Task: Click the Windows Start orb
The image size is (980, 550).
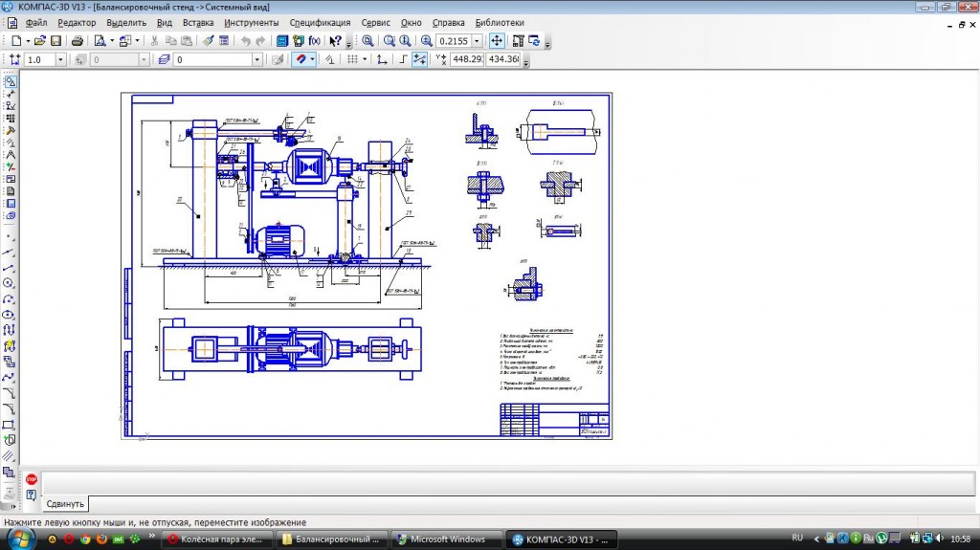Action: click(19, 539)
